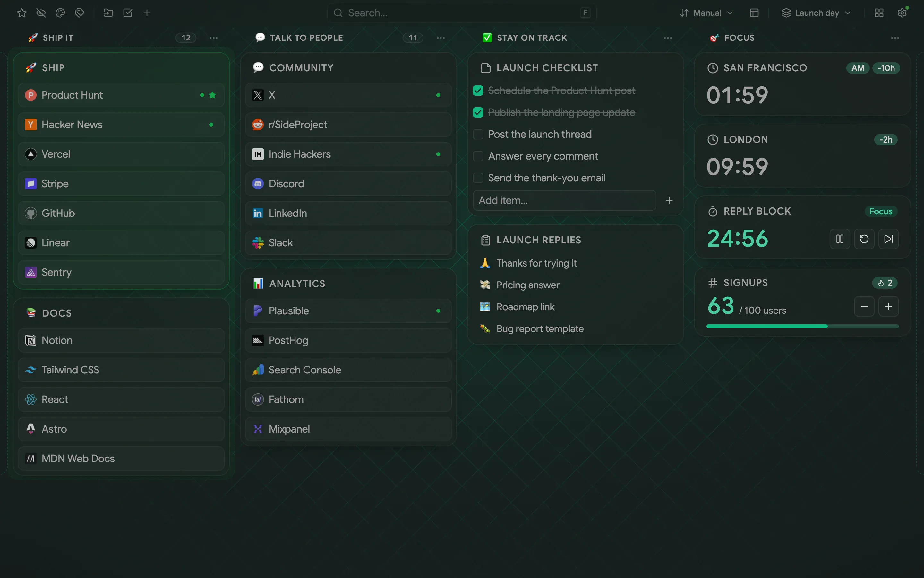Select the Roadmap link reply
This screenshot has width=924, height=578.
pyautogui.click(x=575, y=307)
